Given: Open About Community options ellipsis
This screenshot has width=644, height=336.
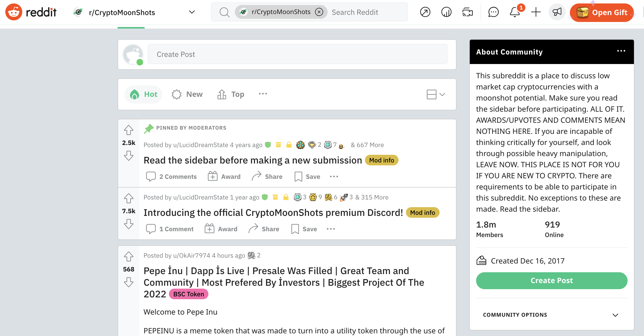Looking at the screenshot, I should (621, 51).
